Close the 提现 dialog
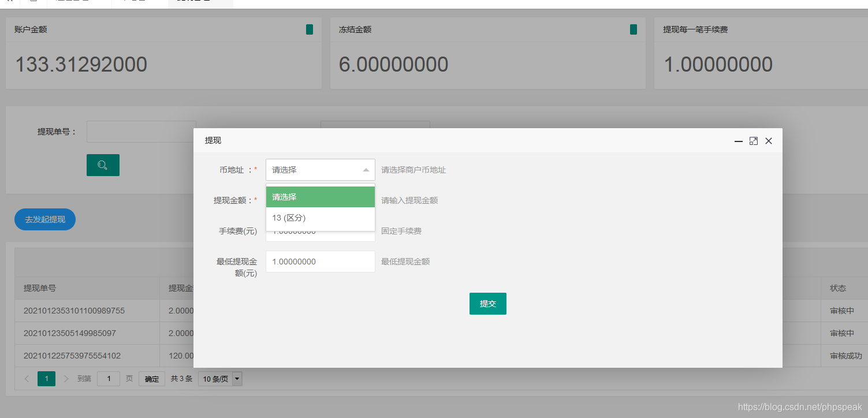Viewport: 868px width, 418px height. pos(768,141)
